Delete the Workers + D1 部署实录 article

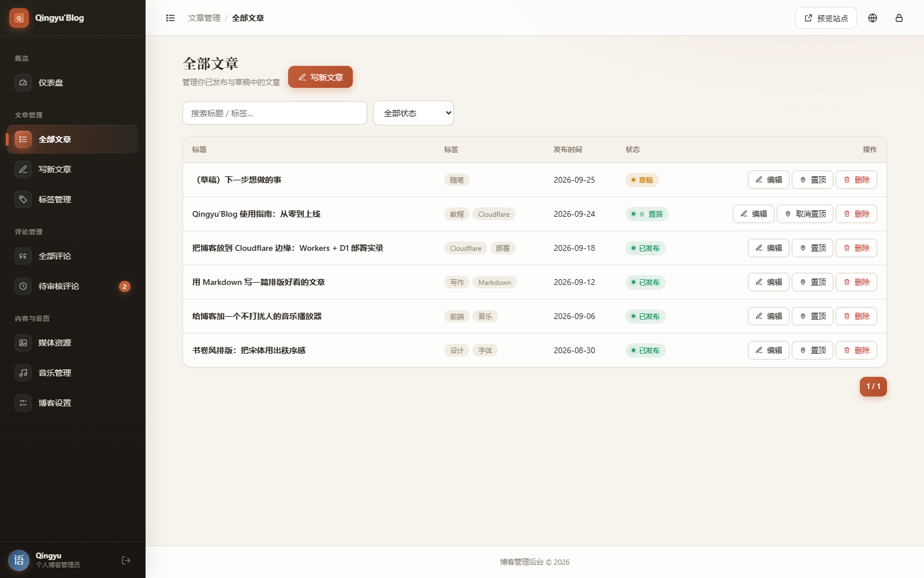(x=856, y=248)
